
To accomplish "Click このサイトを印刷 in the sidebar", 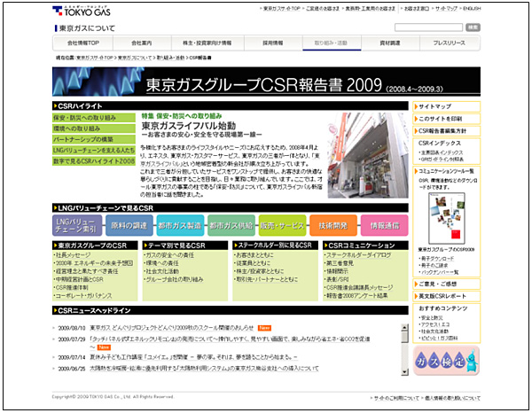I will pyautogui.click(x=447, y=119).
